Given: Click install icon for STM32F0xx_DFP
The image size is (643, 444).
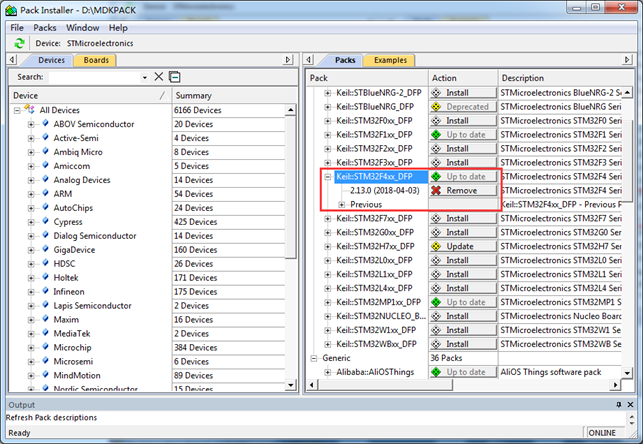Looking at the screenshot, I should point(436,121).
